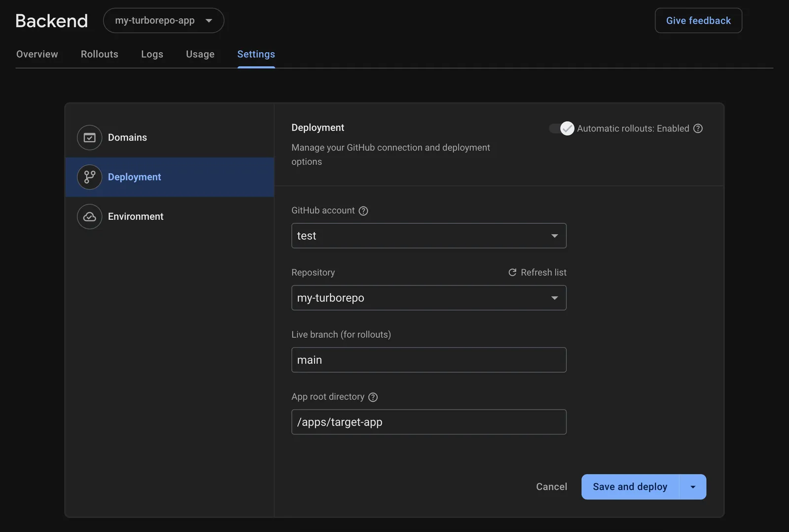The height and width of the screenshot is (532, 789).
Task: Open the GitHub account help tooltip
Action: click(363, 211)
